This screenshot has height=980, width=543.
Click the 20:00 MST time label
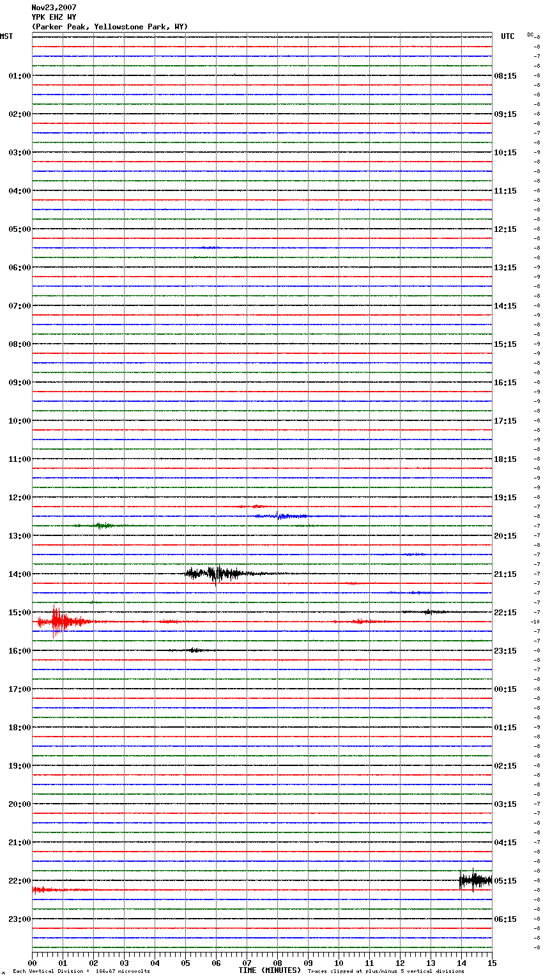20,804
